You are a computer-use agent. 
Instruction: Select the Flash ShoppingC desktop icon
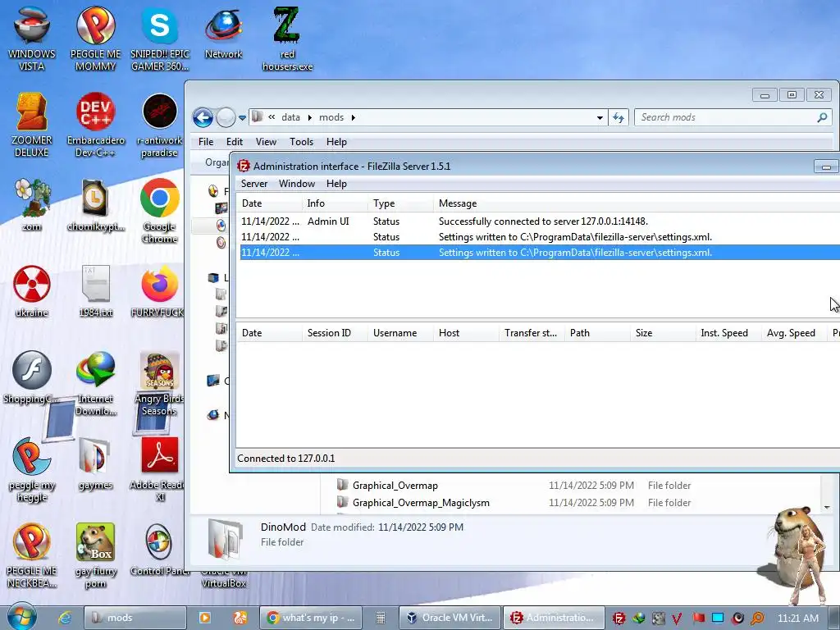[32, 377]
